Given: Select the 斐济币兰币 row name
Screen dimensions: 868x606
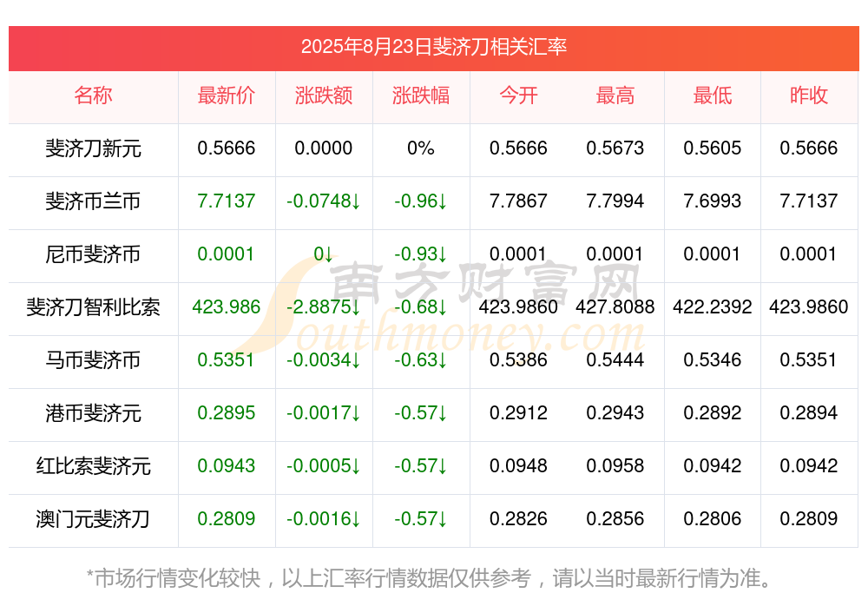Looking at the screenshot, I should click(93, 201).
